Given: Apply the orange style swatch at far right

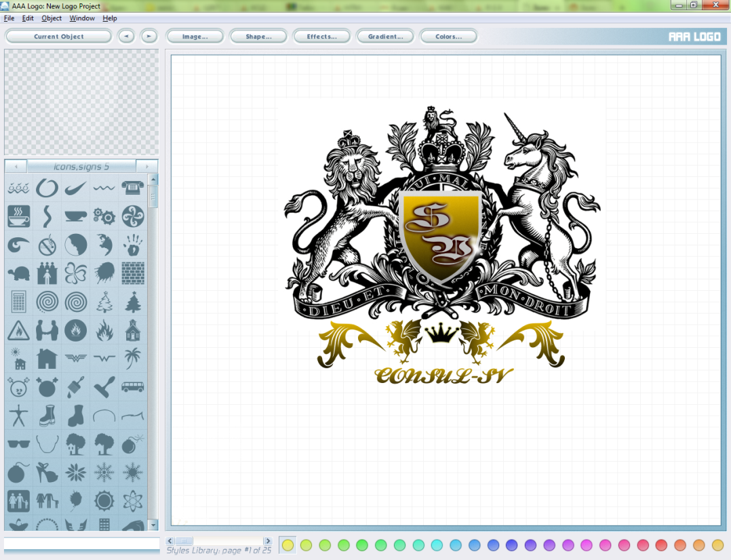Looking at the screenshot, I should pos(717,544).
